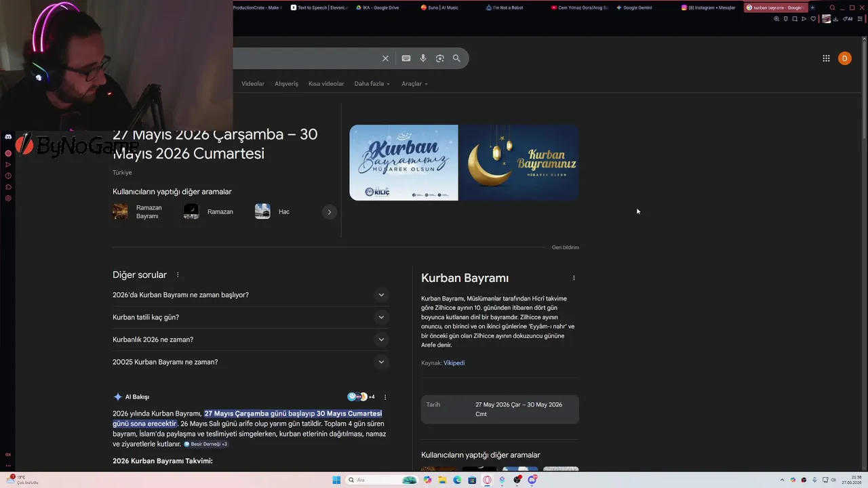
Task: Click the '27 May 2026 Çar – 30 May 2026' date value
Action: [519, 409]
